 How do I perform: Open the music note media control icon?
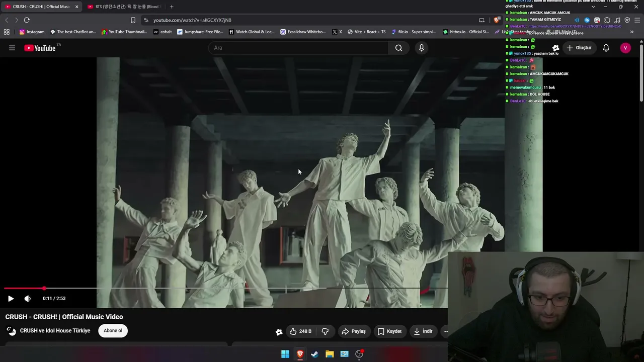point(617,20)
